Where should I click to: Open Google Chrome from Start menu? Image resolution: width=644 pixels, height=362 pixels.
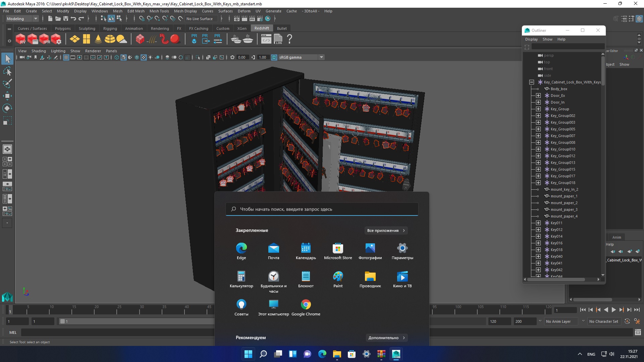tap(306, 304)
